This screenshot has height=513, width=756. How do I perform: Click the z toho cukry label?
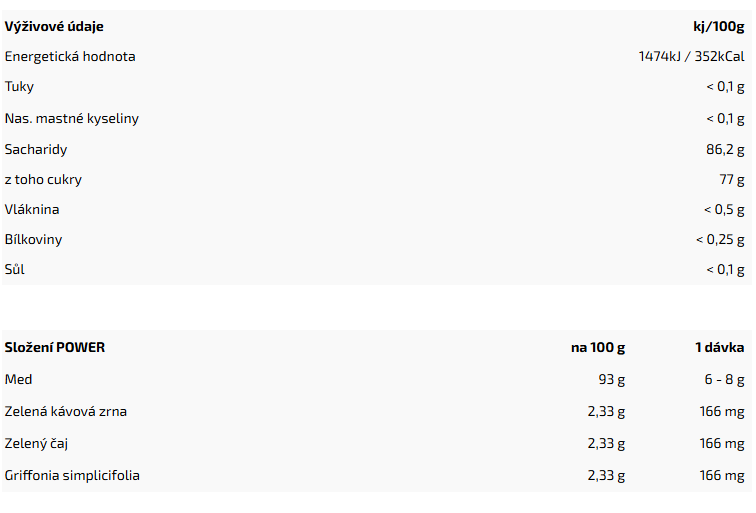[43, 180]
